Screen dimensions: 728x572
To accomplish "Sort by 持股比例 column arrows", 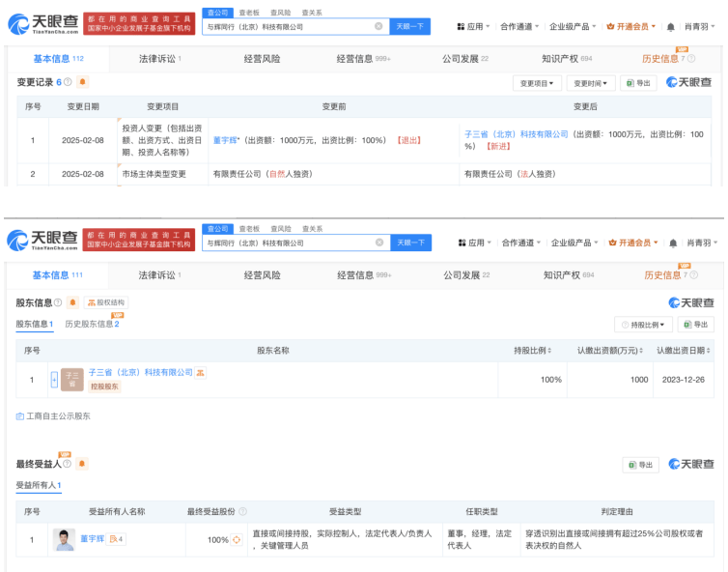I will pyautogui.click(x=549, y=351).
